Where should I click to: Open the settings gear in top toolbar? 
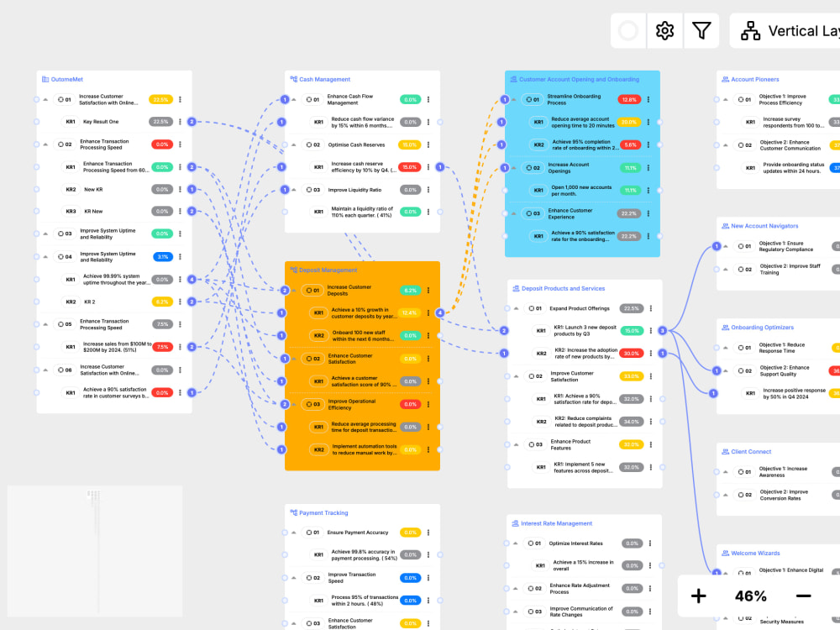tap(664, 30)
